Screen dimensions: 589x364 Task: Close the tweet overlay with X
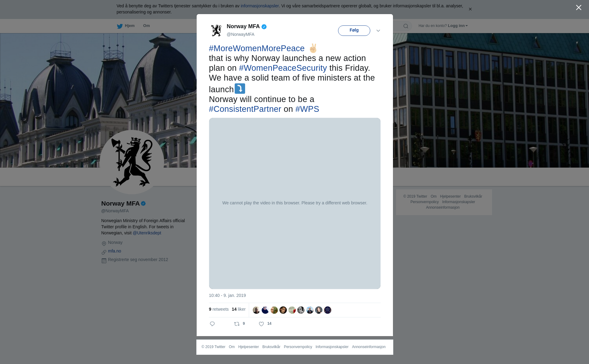[x=579, y=8]
